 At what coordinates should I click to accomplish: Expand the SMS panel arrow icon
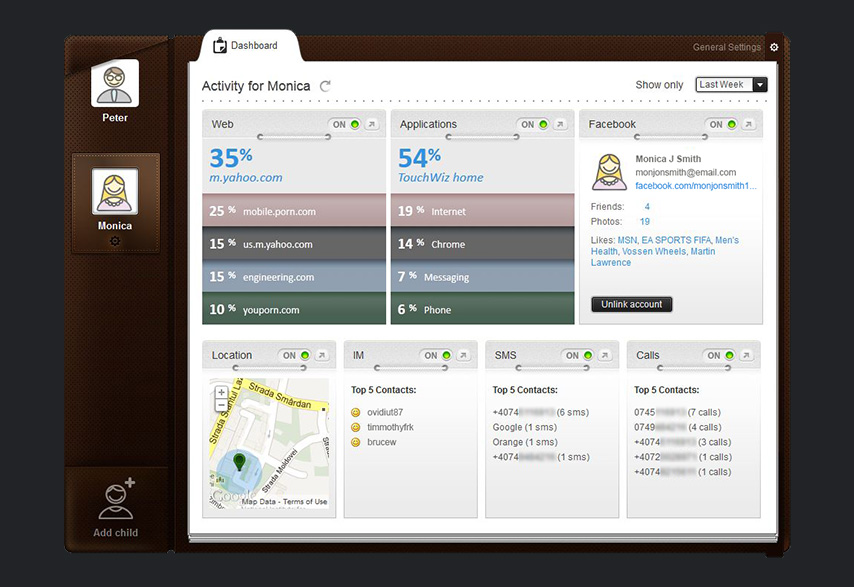tap(605, 355)
